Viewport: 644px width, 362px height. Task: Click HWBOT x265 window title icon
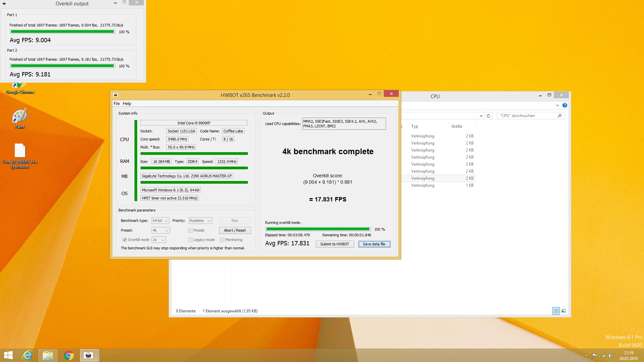click(116, 95)
